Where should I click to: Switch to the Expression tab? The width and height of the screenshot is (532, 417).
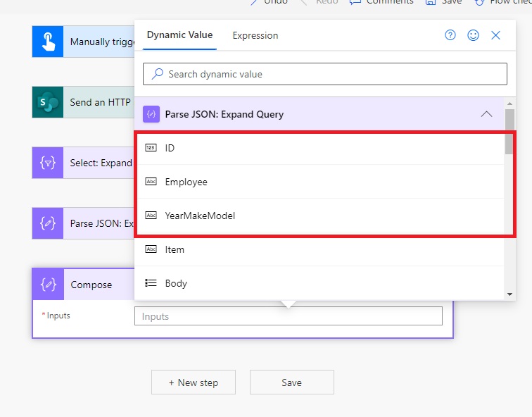tap(255, 35)
